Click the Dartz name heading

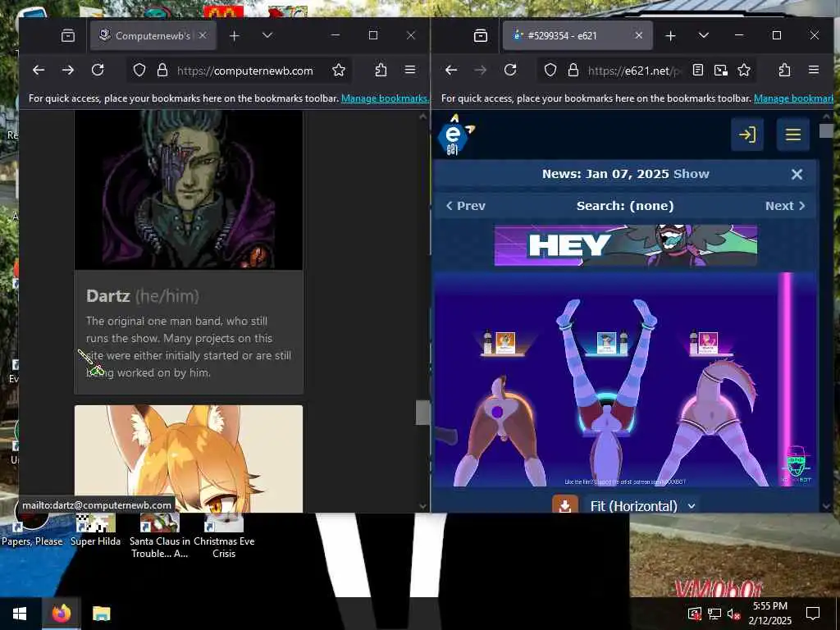tap(107, 295)
